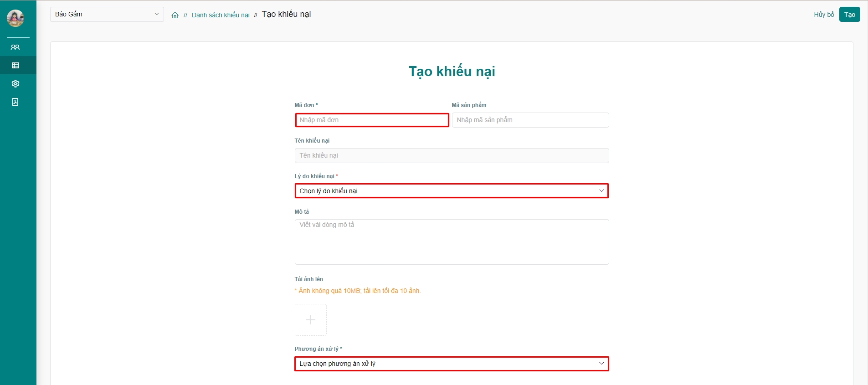Click the 'Hủy bỏ' cancel button
This screenshot has width=868, height=385.
pyautogui.click(x=824, y=15)
